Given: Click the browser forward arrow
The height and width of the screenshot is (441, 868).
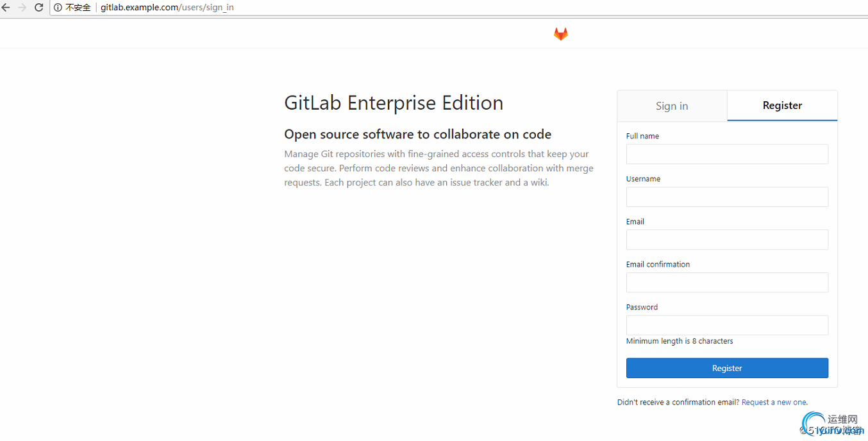Looking at the screenshot, I should click(x=22, y=8).
